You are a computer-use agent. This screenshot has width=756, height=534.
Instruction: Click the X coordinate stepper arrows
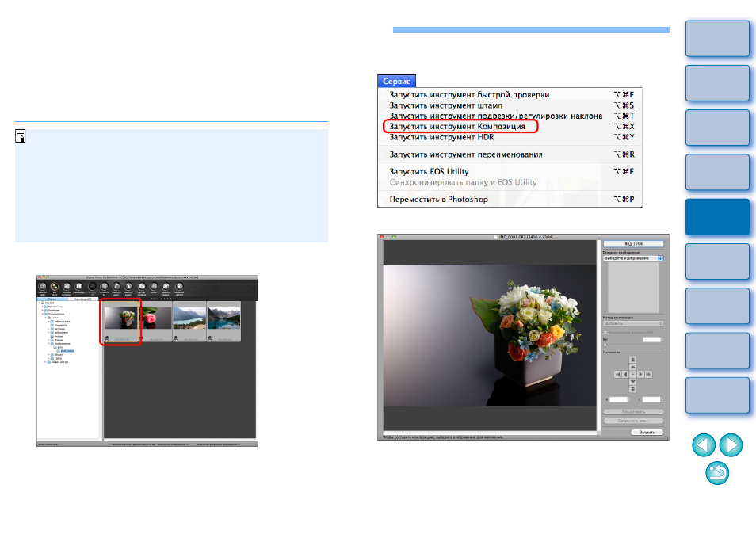click(628, 399)
